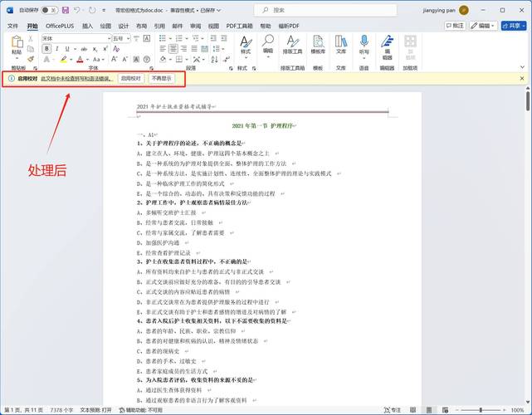Click the enclosed character icon
This screenshot has width=532, height=415.
(147, 60)
